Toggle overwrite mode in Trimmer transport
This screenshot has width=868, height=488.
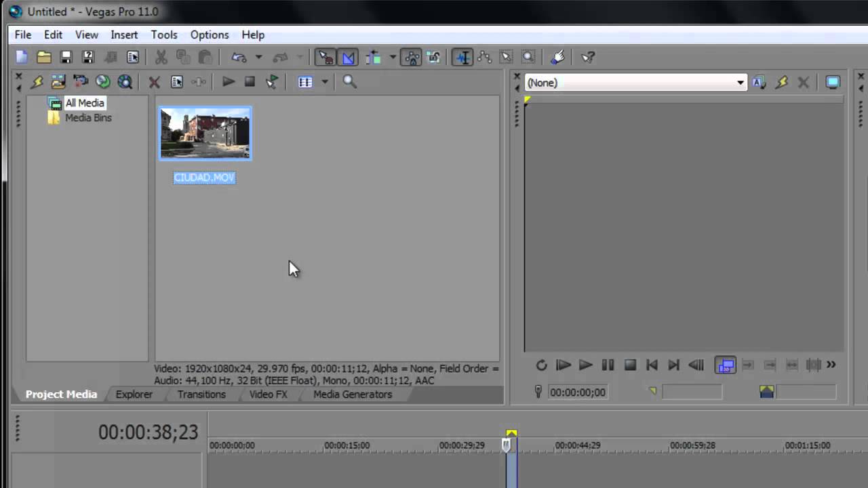pyautogui.click(x=726, y=365)
